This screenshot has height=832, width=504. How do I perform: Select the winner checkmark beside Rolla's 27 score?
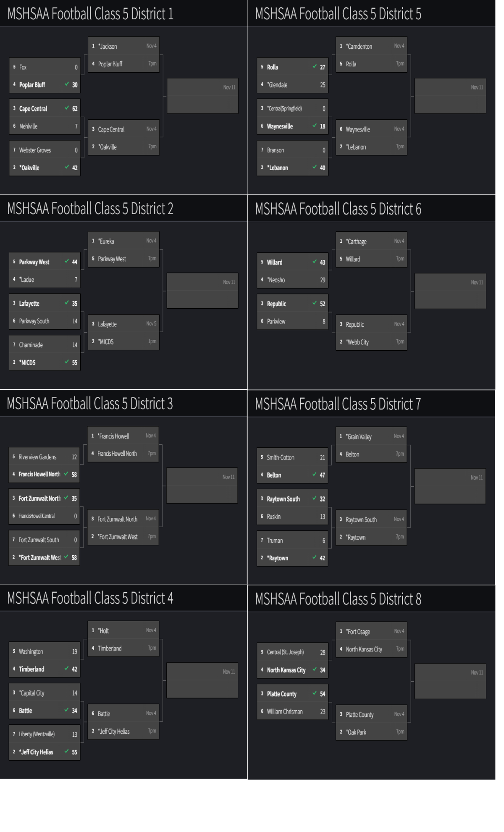click(315, 66)
